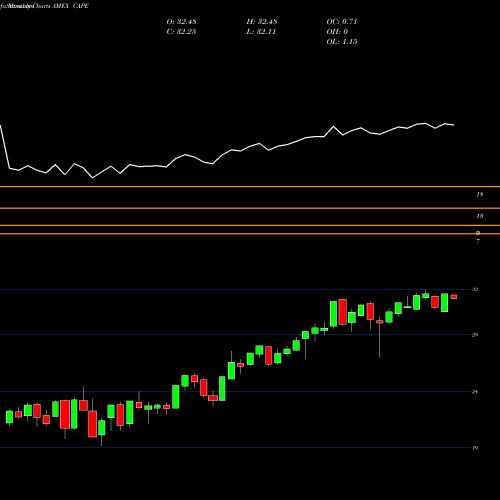Click the 29 price axis label

475,335
